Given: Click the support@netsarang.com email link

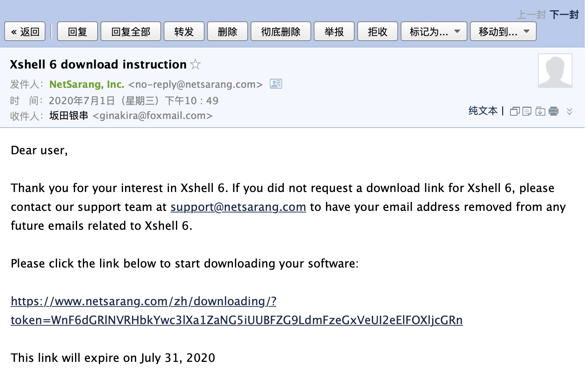Looking at the screenshot, I should click(x=238, y=207).
